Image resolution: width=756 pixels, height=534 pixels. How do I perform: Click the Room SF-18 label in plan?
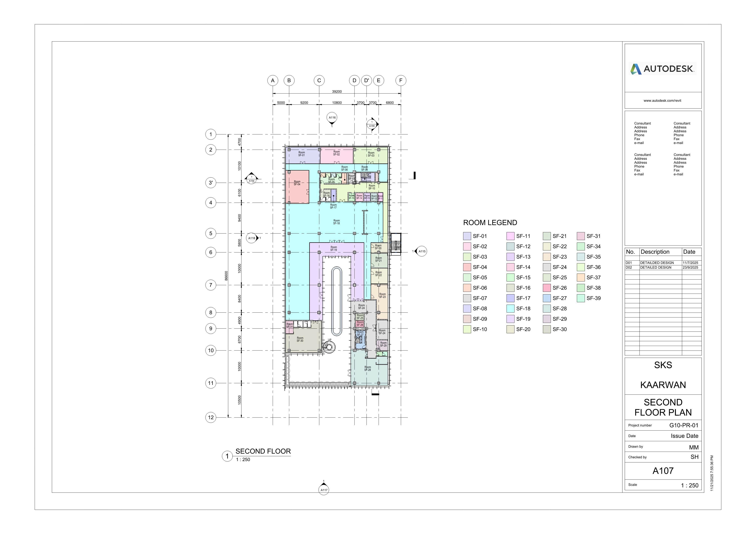pos(336,222)
